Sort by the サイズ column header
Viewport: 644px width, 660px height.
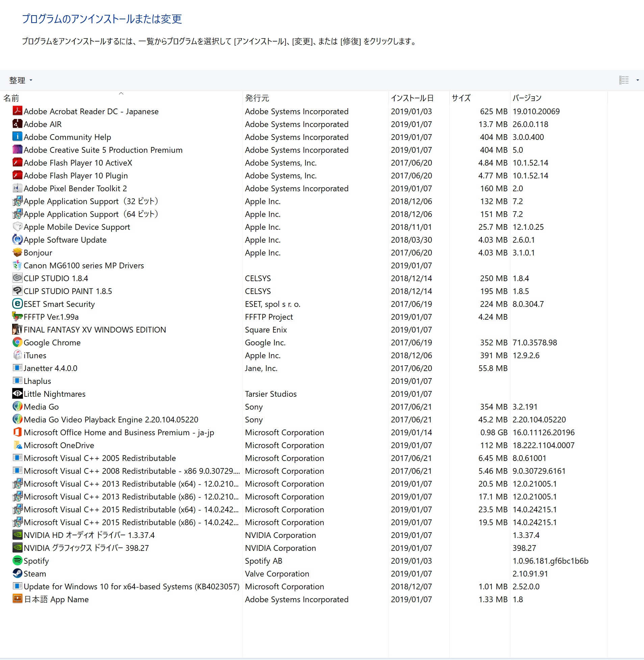[479, 98]
